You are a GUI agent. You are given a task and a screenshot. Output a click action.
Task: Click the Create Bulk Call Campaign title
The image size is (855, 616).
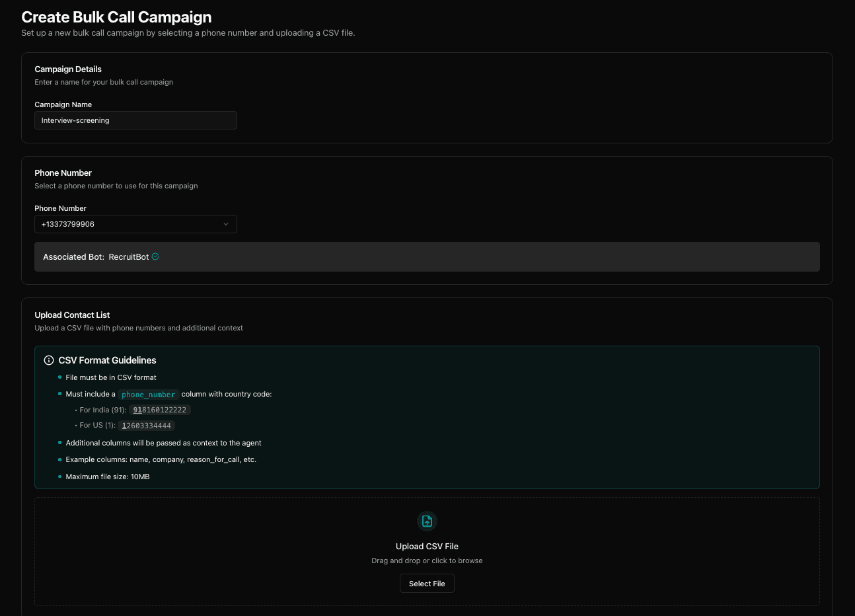click(116, 17)
